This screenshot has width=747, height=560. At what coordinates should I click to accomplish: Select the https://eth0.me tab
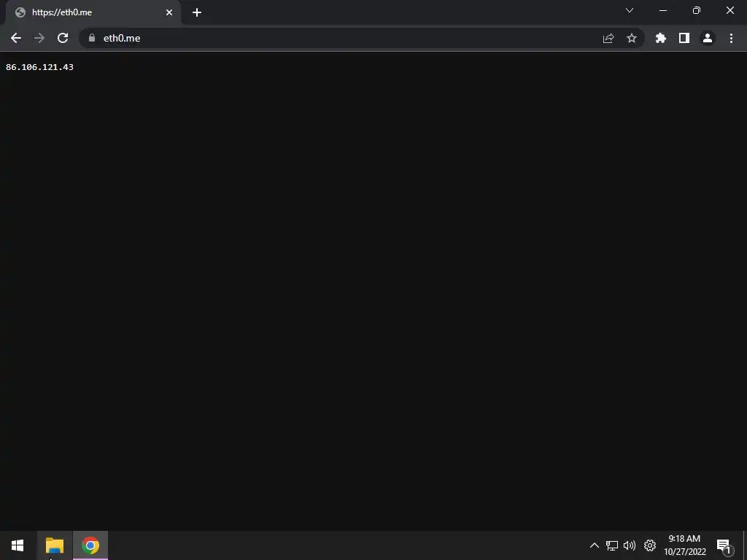point(93,12)
